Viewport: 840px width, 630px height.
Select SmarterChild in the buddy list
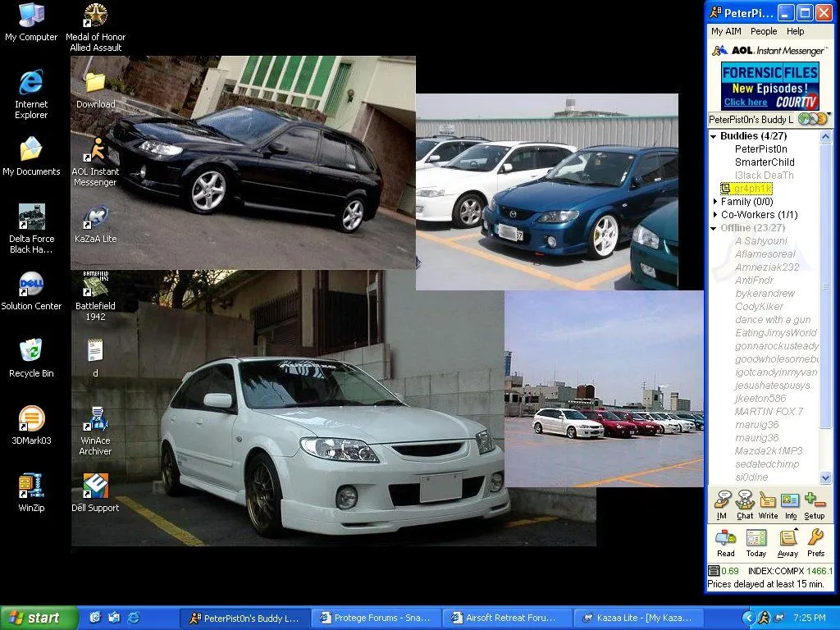point(765,162)
